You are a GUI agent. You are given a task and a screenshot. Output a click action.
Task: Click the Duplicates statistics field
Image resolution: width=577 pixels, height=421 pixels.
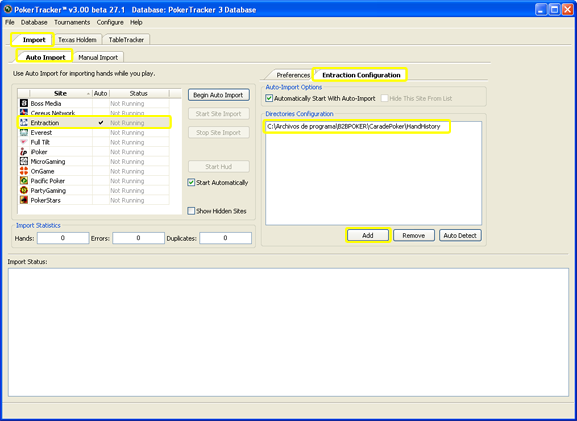226,238
